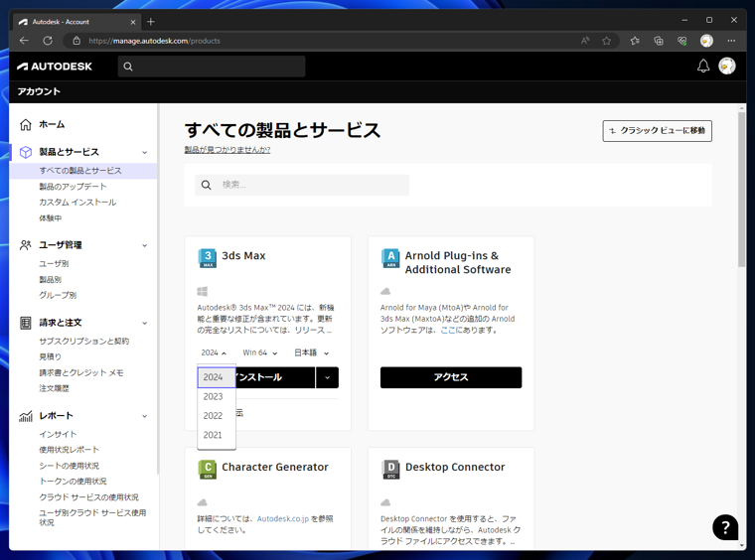
Task: Click the header search magnifier icon
Action: [128, 67]
